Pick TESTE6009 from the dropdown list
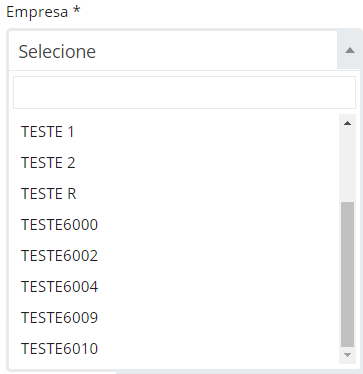The image size is (363, 374). point(174,318)
